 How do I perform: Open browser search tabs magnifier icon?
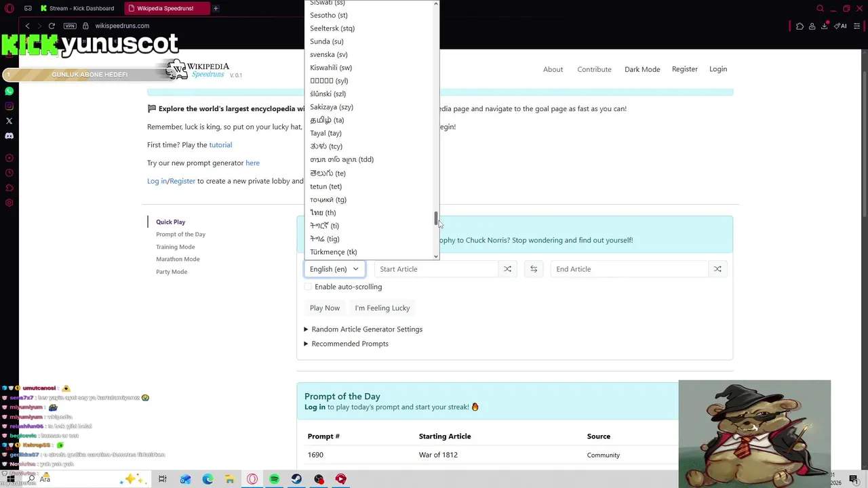[x=820, y=8]
